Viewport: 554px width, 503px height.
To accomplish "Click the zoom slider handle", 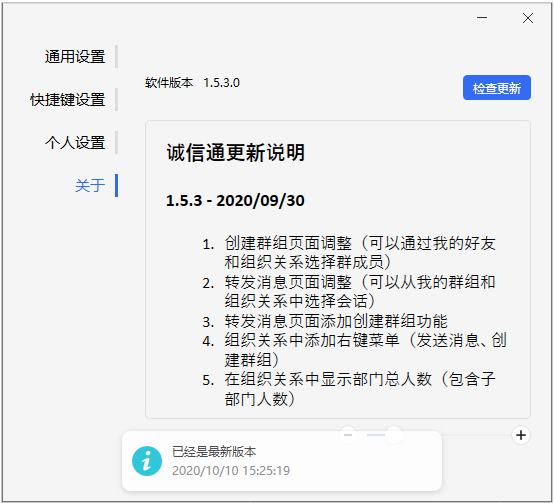I will tap(394, 435).
